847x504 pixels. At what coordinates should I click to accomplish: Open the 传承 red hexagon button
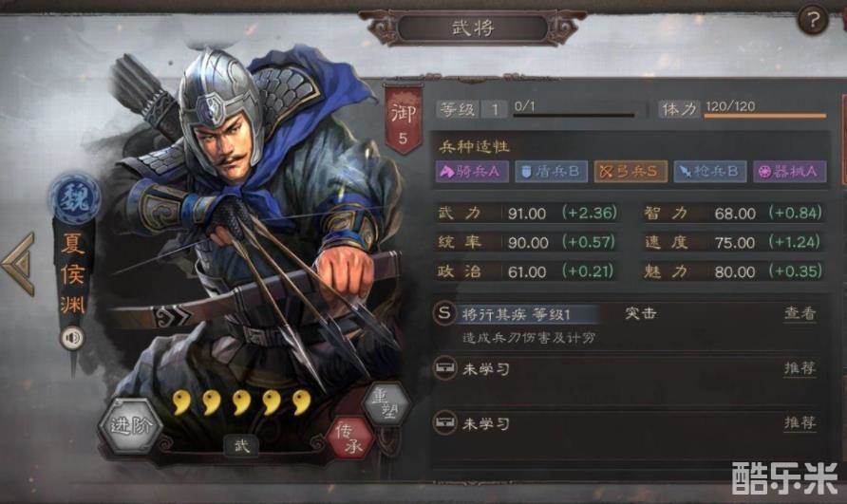350,439
